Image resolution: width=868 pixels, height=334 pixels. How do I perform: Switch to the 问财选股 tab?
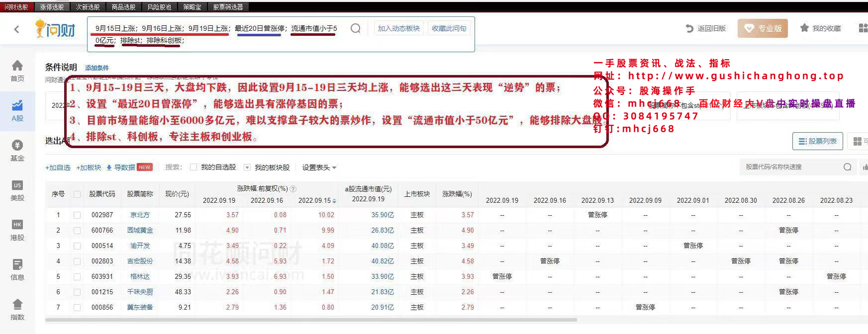coord(16,7)
